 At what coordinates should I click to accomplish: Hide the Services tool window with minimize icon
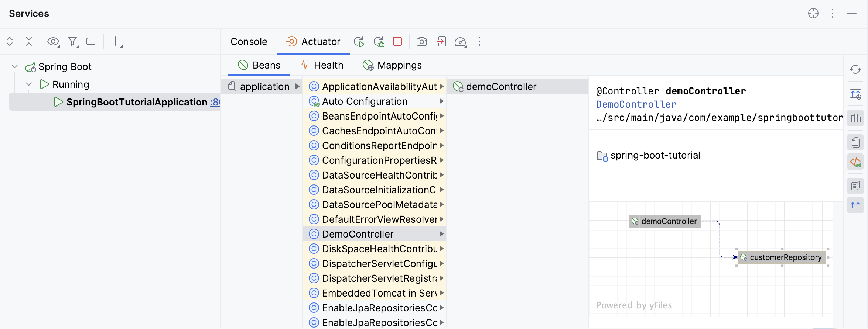click(x=852, y=13)
